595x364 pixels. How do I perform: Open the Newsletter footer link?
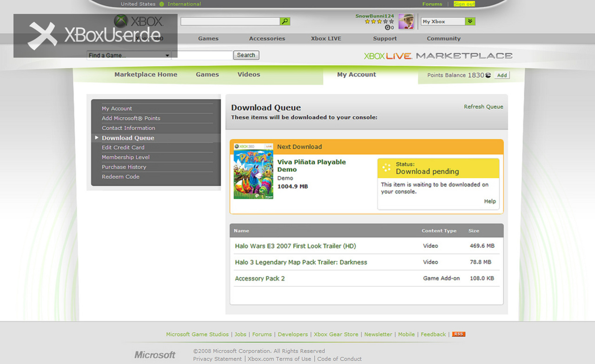click(378, 334)
